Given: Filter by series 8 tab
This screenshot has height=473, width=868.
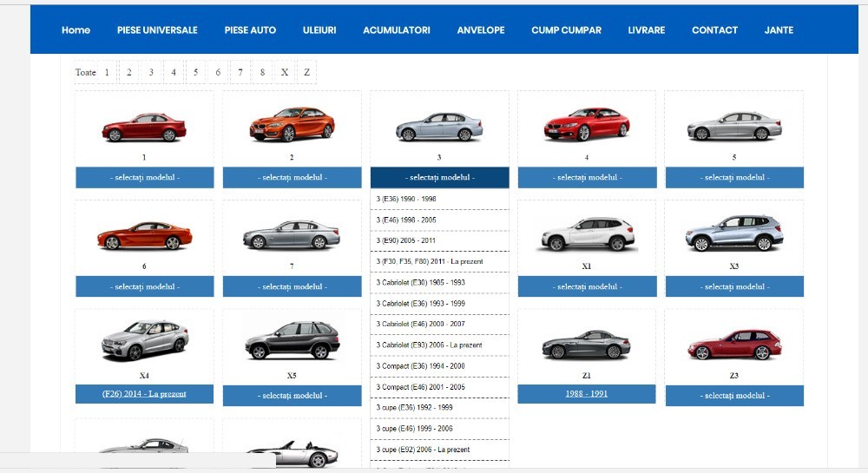Looking at the screenshot, I should 262,73.
